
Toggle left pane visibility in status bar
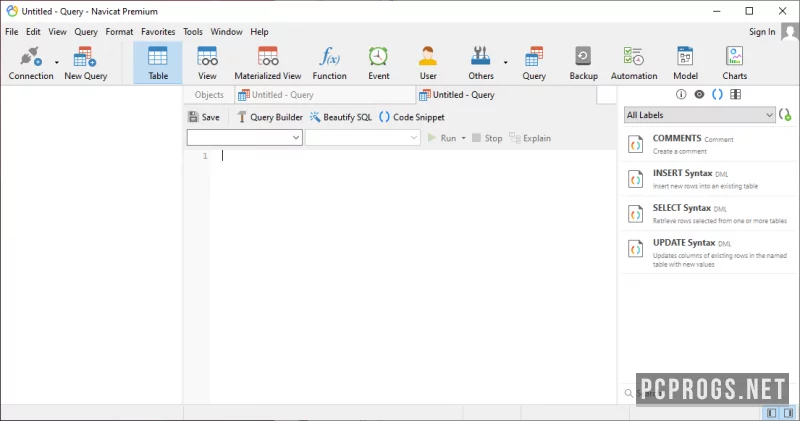pyautogui.click(x=771, y=413)
